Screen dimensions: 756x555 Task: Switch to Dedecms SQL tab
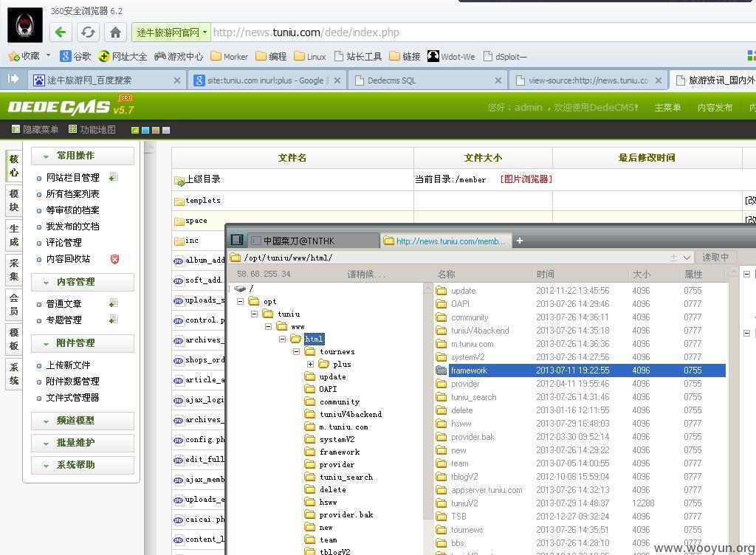(427, 80)
